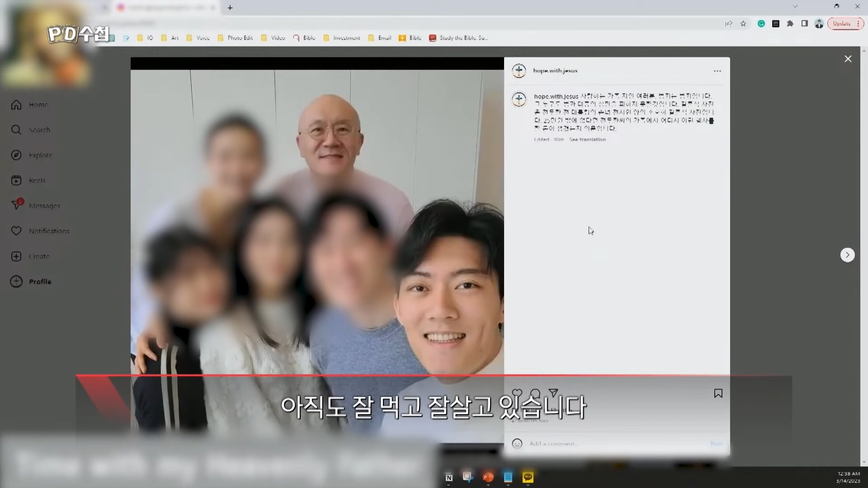This screenshot has width=868, height=488.
Task: Open the emoji picker beside comment field
Action: click(x=517, y=444)
